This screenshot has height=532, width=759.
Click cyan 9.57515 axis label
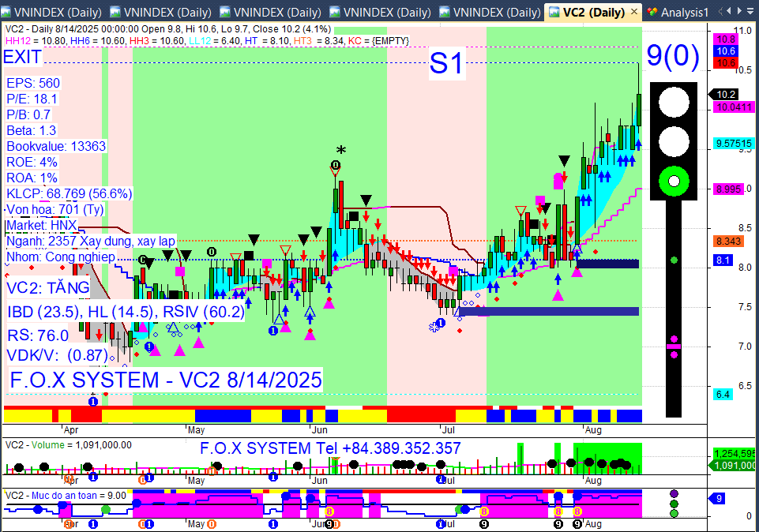point(735,144)
